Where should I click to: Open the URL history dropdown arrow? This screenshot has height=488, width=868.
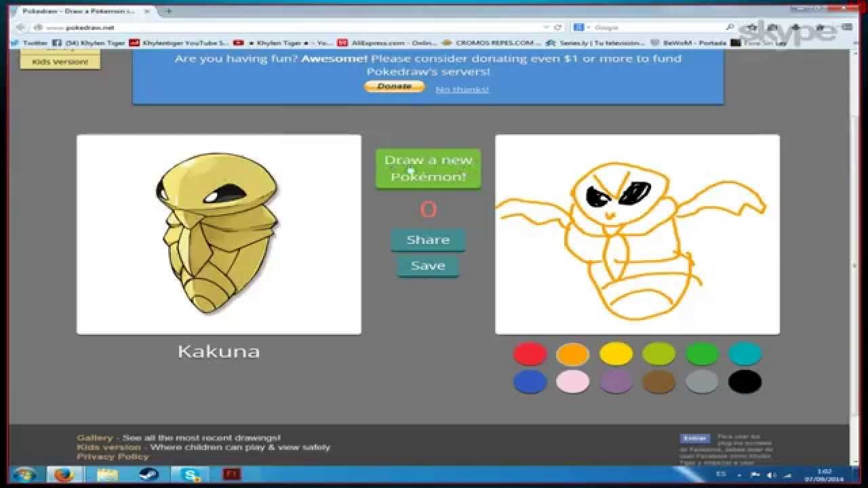pos(546,28)
